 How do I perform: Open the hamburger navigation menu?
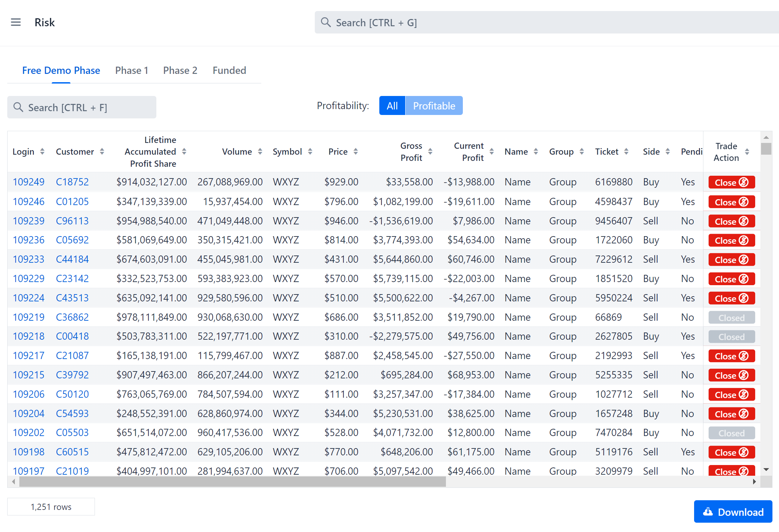[x=16, y=22]
